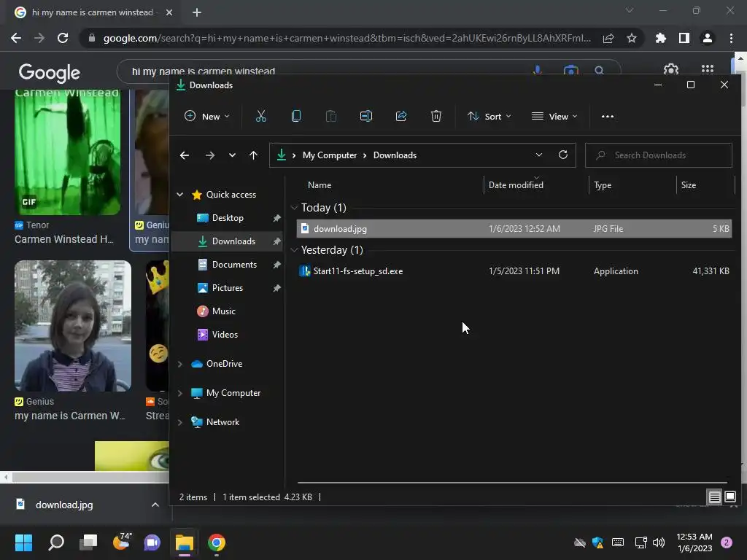Expand My Computer tree node
Viewport: 747px width, 560px height.
(180, 393)
